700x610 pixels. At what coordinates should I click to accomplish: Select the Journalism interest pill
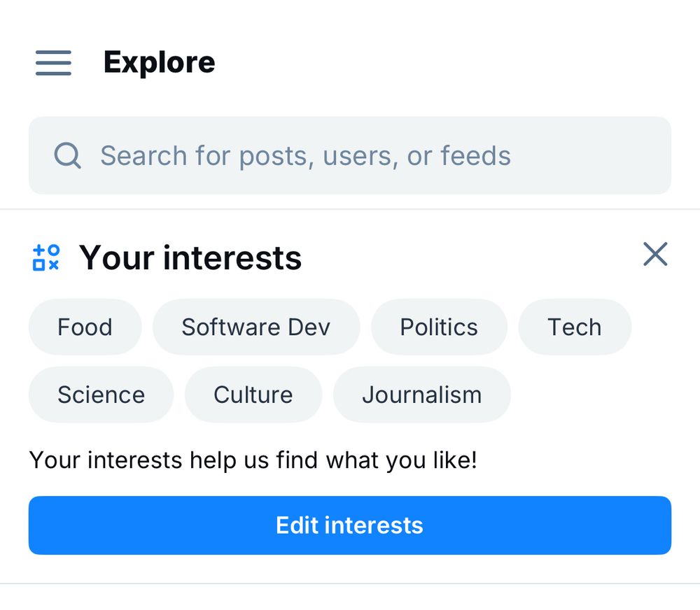422,395
